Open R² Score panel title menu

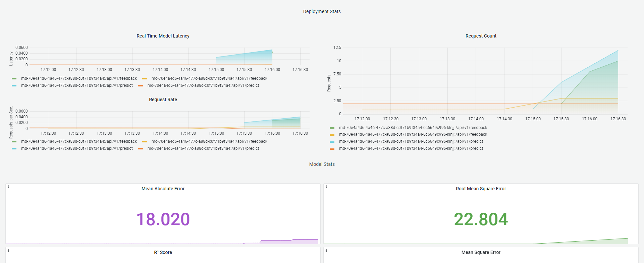point(163,252)
